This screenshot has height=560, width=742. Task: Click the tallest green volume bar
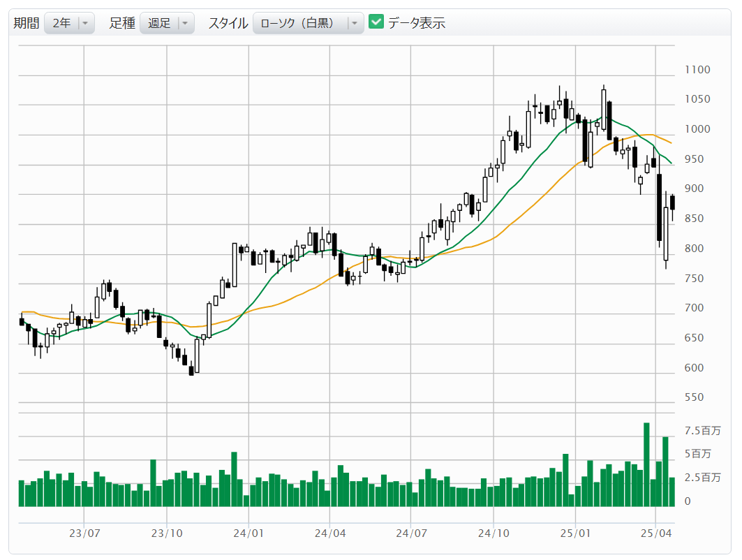pos(646,464)
